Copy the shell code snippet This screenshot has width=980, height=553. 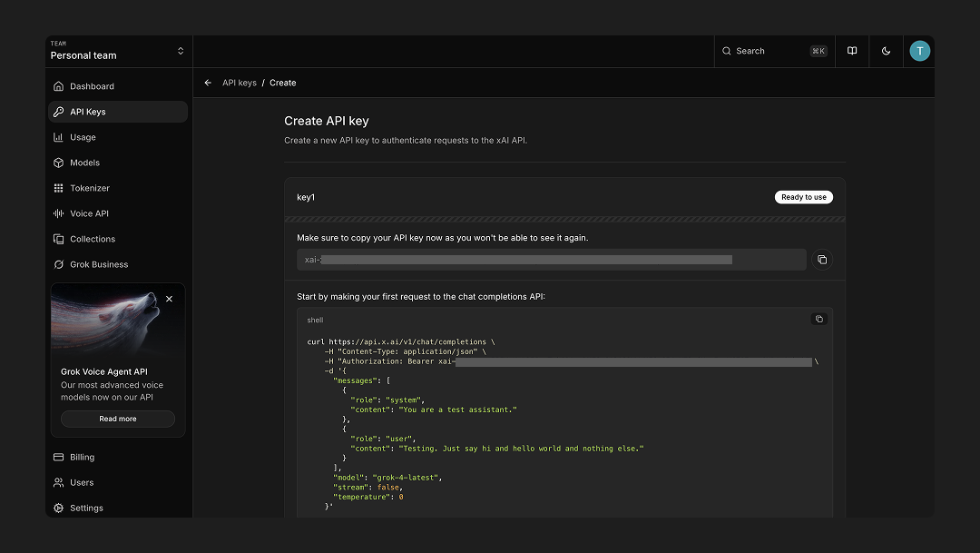coord(818,319)
